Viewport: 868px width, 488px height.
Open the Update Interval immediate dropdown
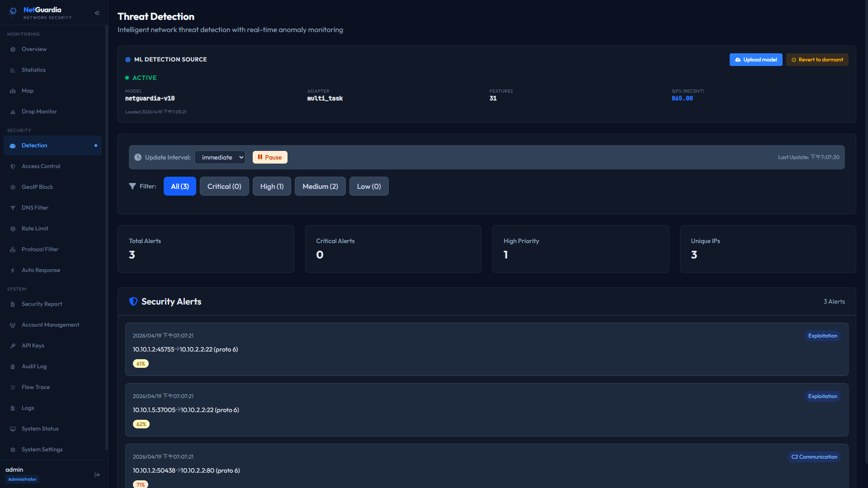coord(220,157)
